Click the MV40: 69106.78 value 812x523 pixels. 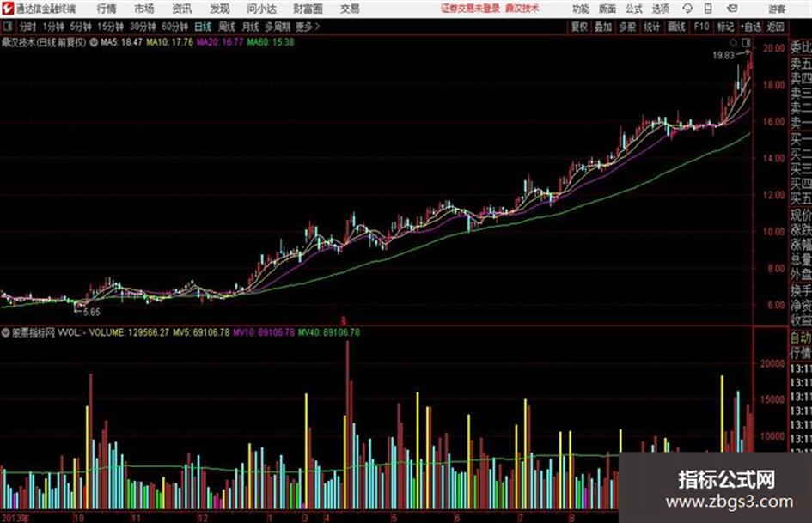click(x=329, y=332)
